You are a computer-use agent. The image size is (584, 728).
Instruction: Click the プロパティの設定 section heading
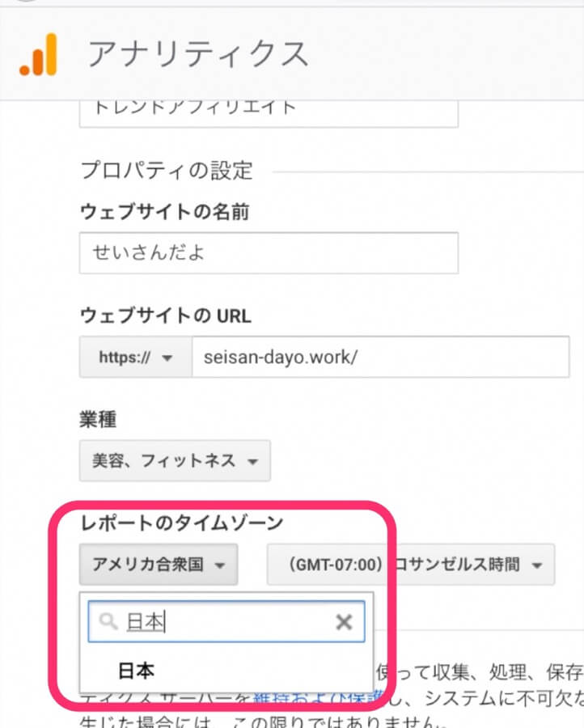coord(167,171)
